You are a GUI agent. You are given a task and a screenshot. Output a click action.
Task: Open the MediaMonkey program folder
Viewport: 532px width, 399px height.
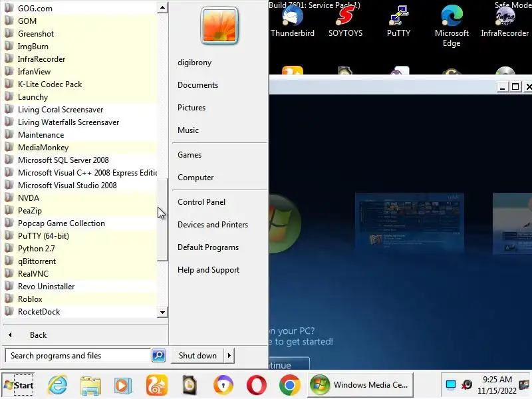pos(80,147)
